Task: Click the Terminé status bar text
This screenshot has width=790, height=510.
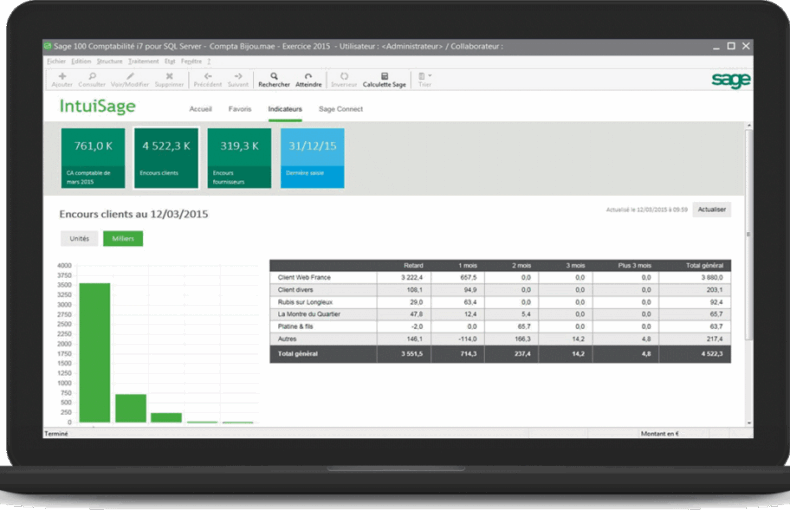Action: (56, 433)
